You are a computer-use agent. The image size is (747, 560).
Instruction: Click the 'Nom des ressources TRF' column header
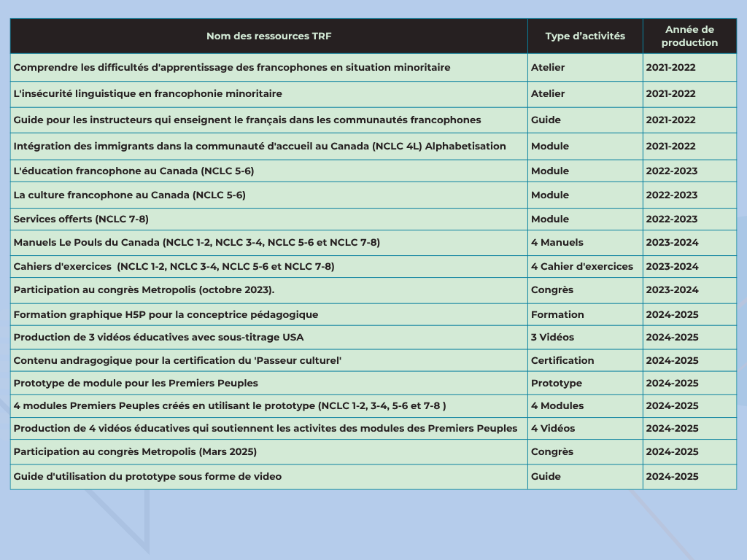(268, 36)
